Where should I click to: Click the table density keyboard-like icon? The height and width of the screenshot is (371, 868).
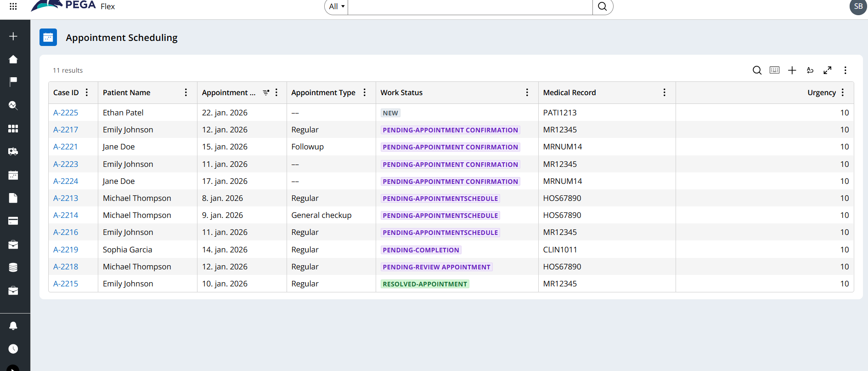click(775, 70)
